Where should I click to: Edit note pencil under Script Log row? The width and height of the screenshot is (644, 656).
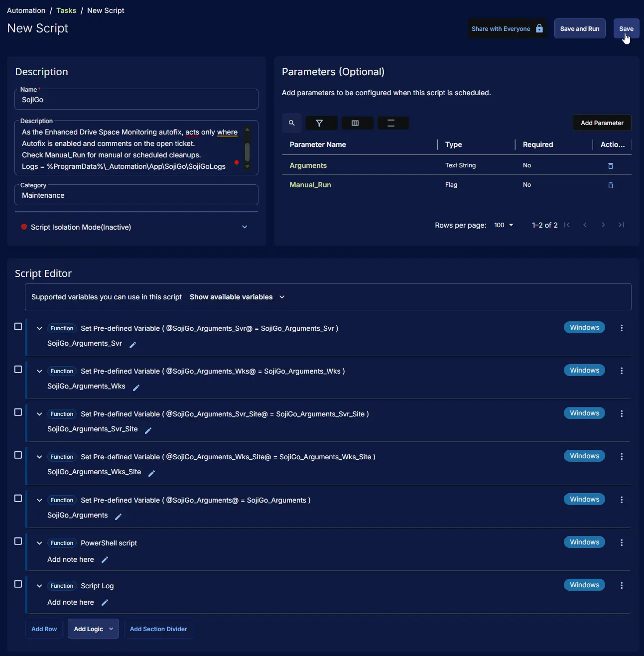click(105, 603)
